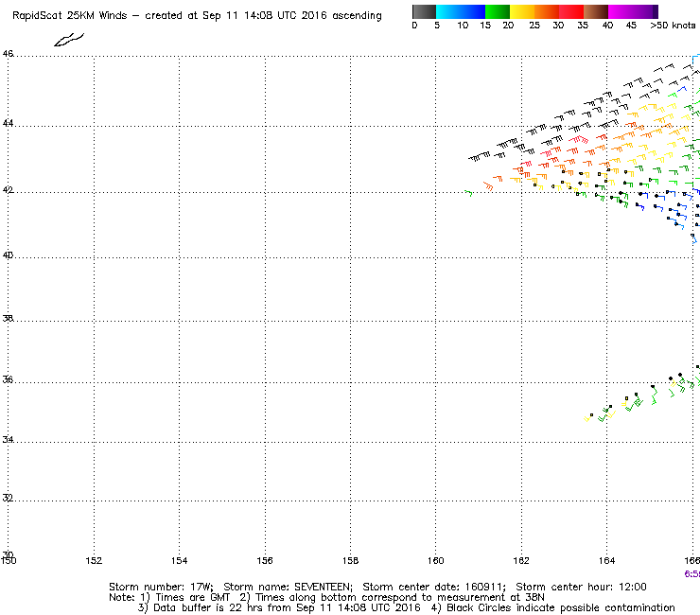Click the 'Times are GMT' note

(x=192, y=598)
